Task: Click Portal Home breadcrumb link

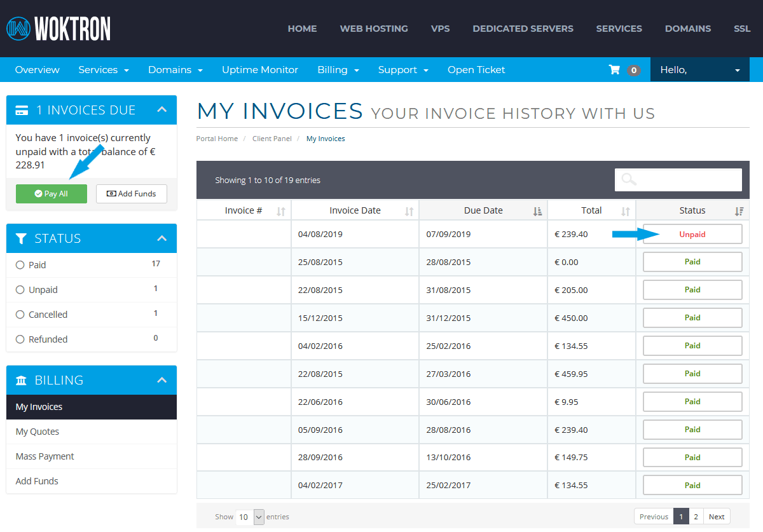Action: point(217,139)
